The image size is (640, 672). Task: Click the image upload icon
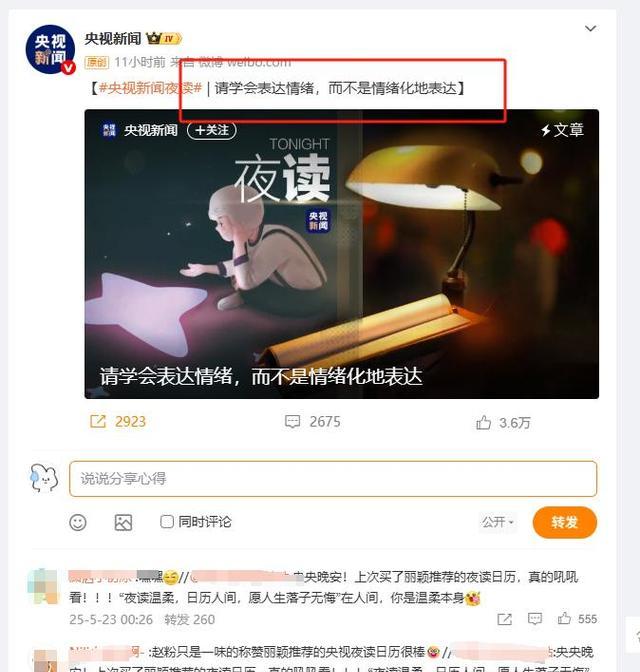pos(123,522)
